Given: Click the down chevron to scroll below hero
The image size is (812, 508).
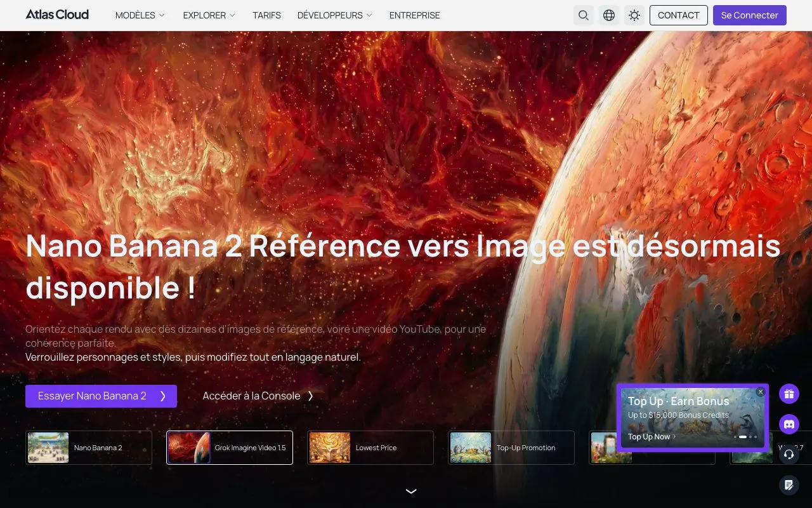Looking at the screenshot, I should [411, 491].
